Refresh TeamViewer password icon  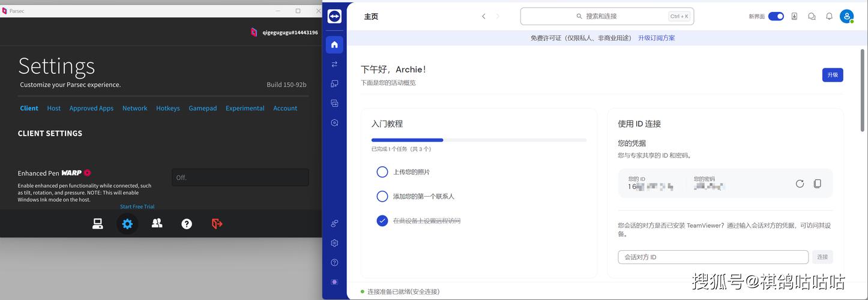[800, 184]
